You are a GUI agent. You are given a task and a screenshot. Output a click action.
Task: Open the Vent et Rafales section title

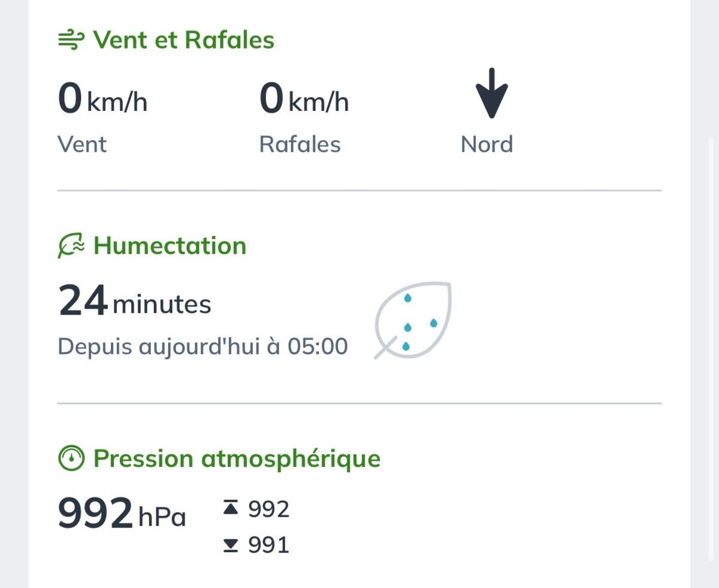coord(183,40)
